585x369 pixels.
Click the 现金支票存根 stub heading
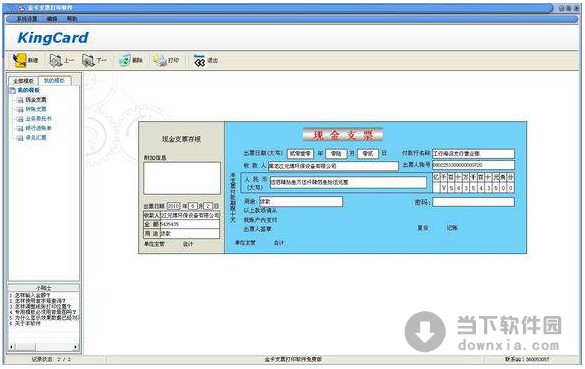click(181, 139)
